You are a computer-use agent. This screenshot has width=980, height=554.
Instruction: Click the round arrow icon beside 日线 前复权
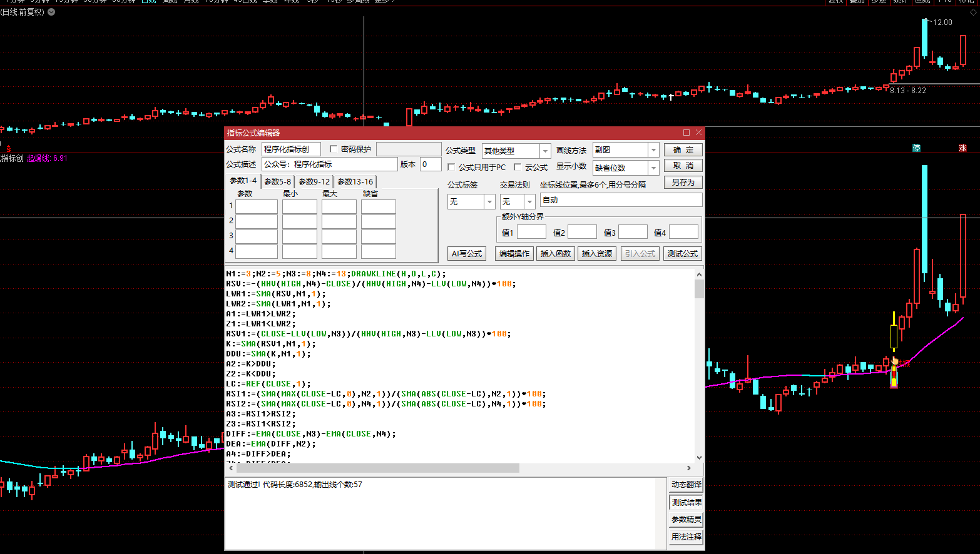[51, 12]
